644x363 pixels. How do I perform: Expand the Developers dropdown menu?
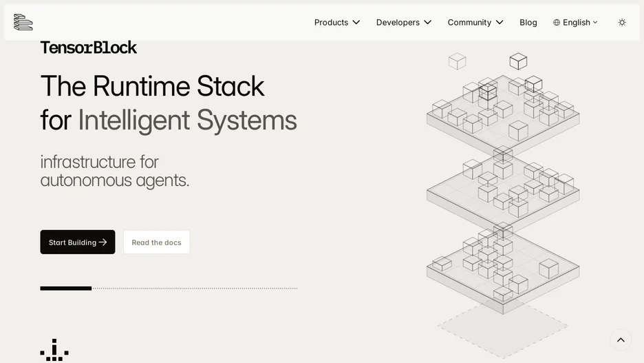pos(404,22)
